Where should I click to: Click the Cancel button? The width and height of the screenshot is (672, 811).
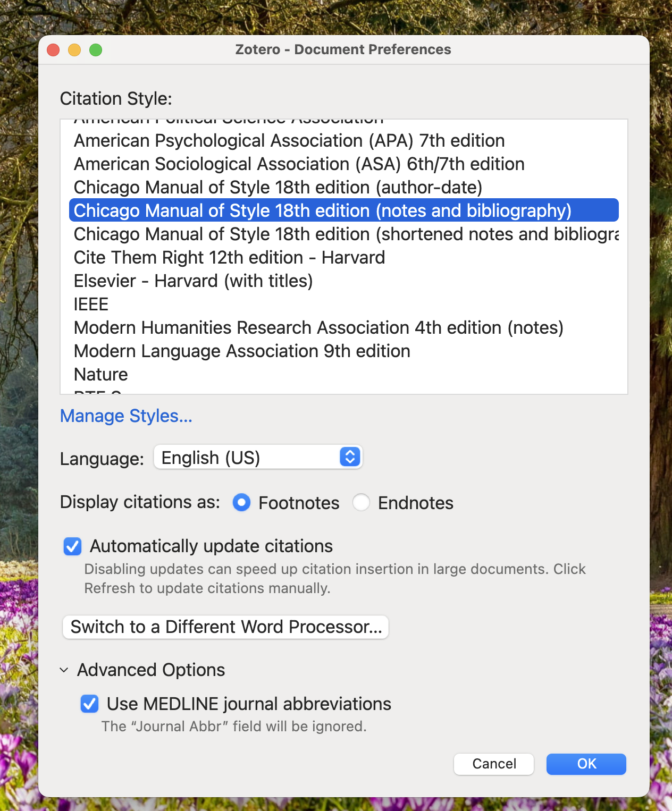tap(494, 764)
